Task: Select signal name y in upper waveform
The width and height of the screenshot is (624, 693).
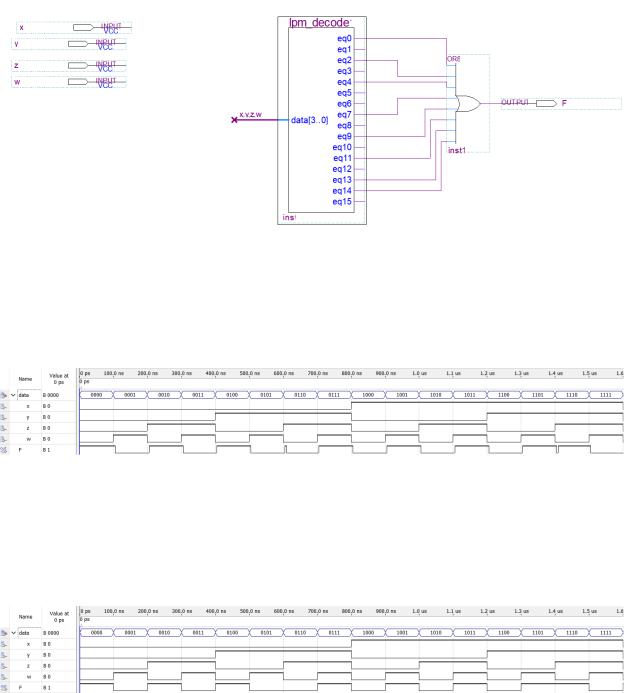Action: 28,417
